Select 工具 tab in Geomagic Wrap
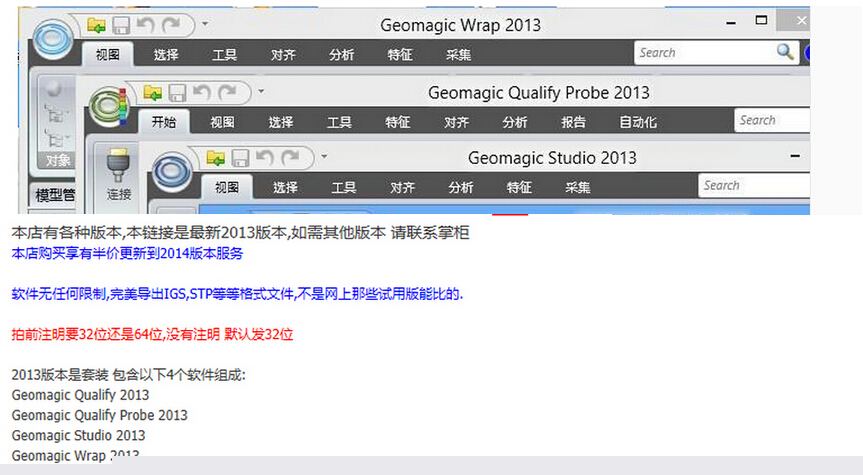863x475 pixels. (225, 54)
